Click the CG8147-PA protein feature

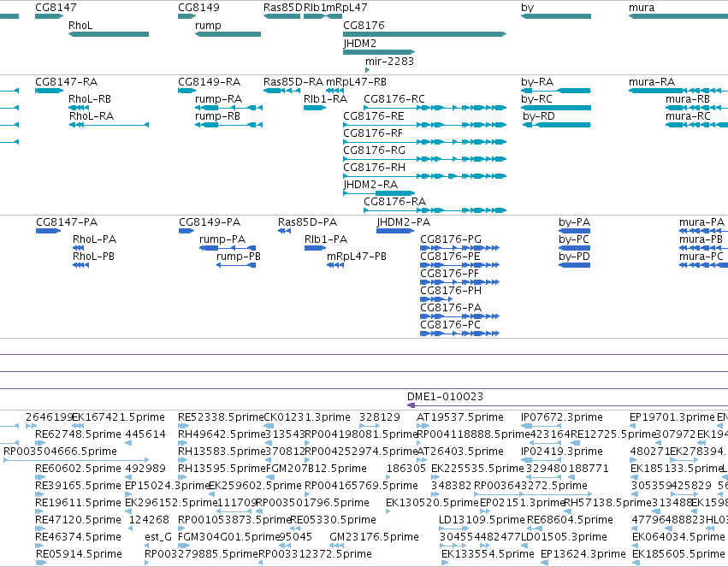click(48, 231)
